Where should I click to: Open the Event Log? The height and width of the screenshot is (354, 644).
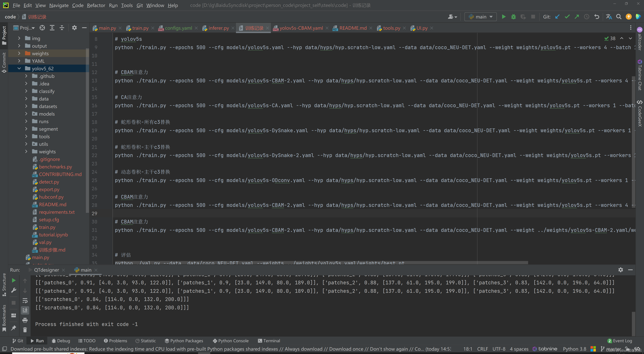pos(620,341)
